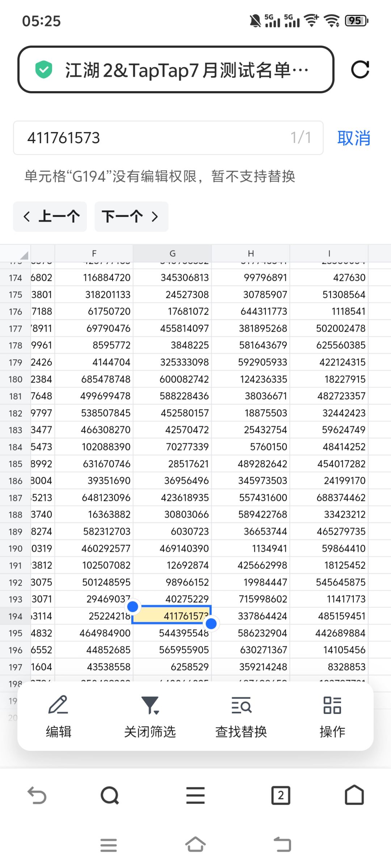The width and height of the screenshot is (391, 868).
Task: Cancel the search with 取消
Action: point(354,138)
